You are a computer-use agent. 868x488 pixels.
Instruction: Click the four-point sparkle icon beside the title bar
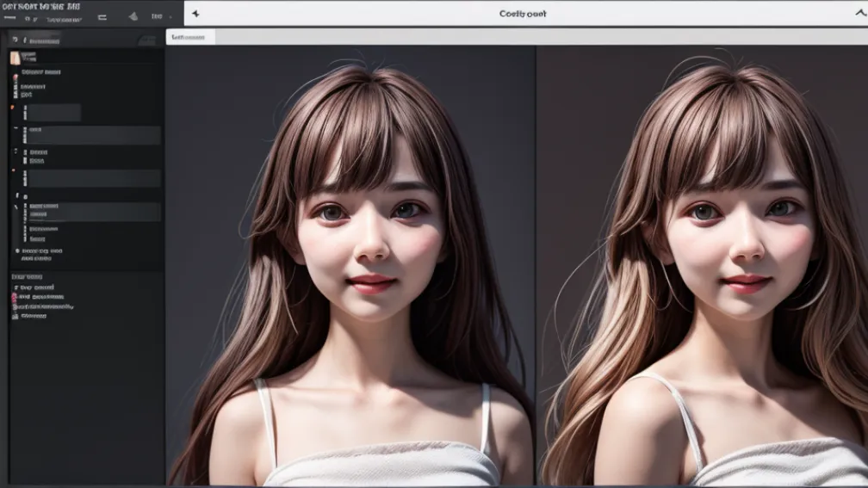(x=195, y=14)
